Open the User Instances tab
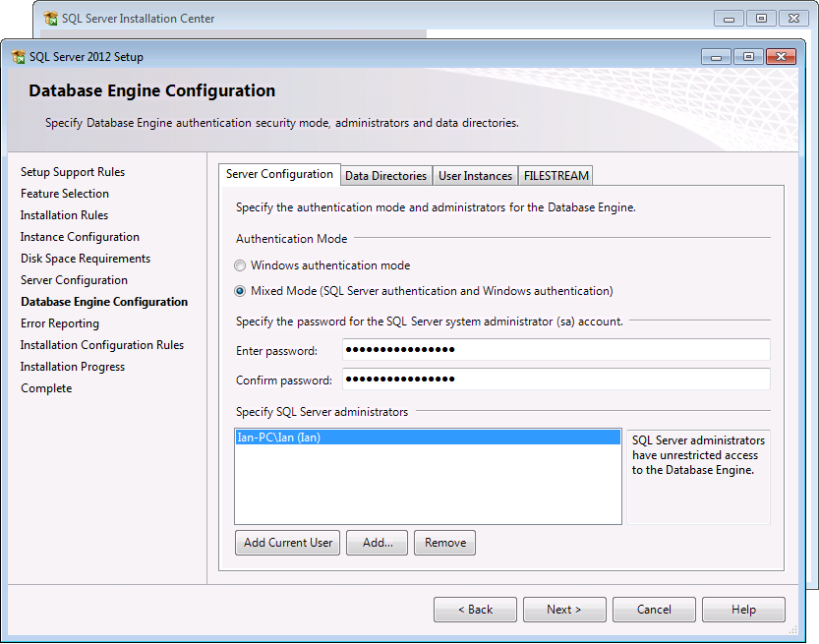Screen dimensions: 819x644 coord(475,176)
